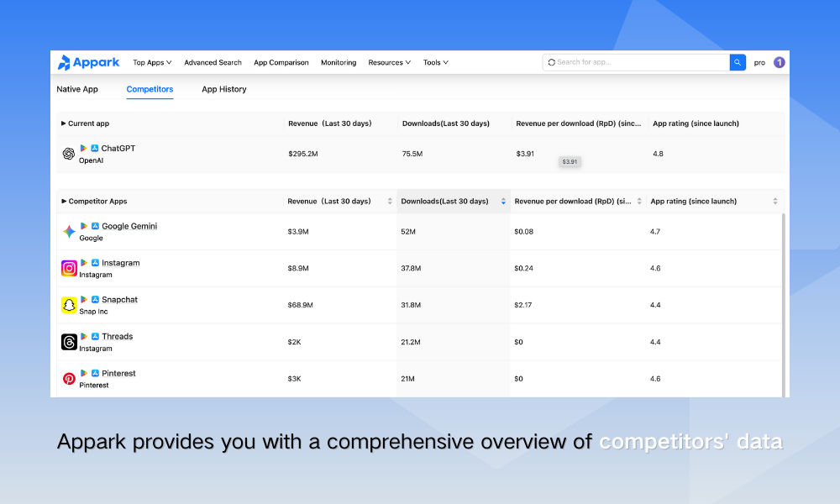The height and width of the screenshot is (504, 840).
Task: Switch to the App History tab
Action: click(223, 89)
